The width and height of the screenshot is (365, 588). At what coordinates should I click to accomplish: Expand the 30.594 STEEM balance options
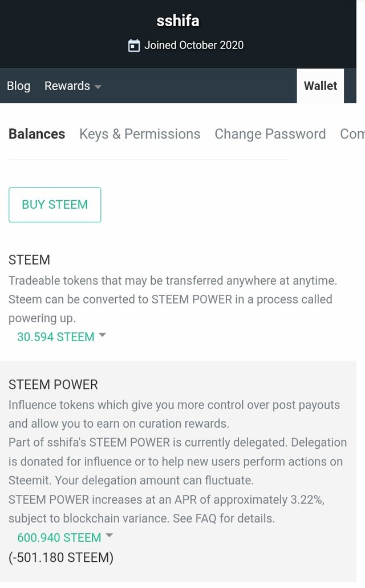pyautogui.click(x=56, y=337)
